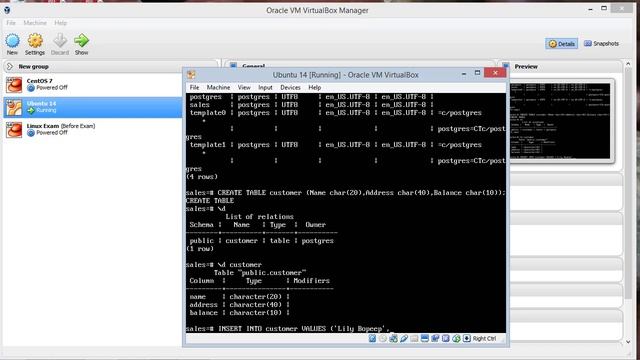The height and width of the screenshot is (360, 640).
Task: Click the 'address' column row in terminal
Action: (240, 304)
